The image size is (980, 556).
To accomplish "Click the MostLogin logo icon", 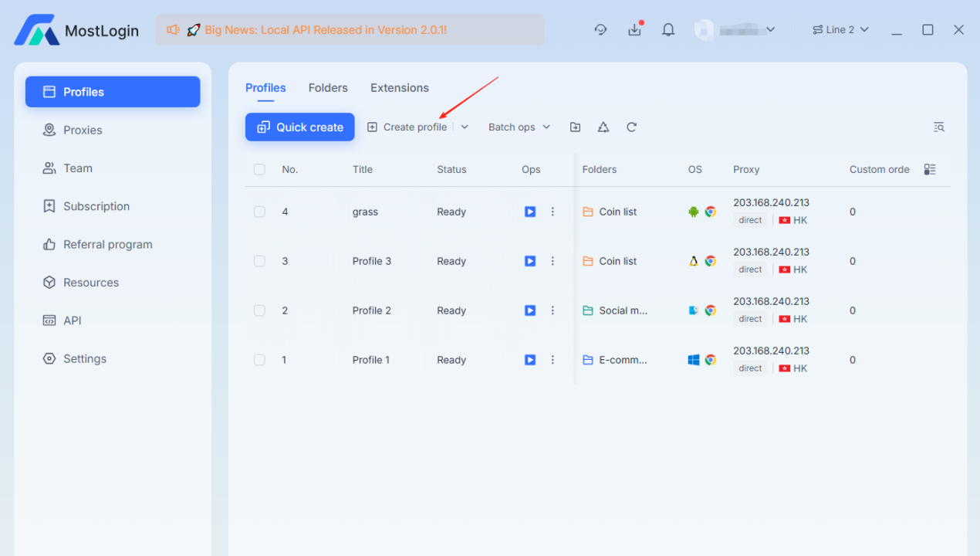I will (36, 30).
